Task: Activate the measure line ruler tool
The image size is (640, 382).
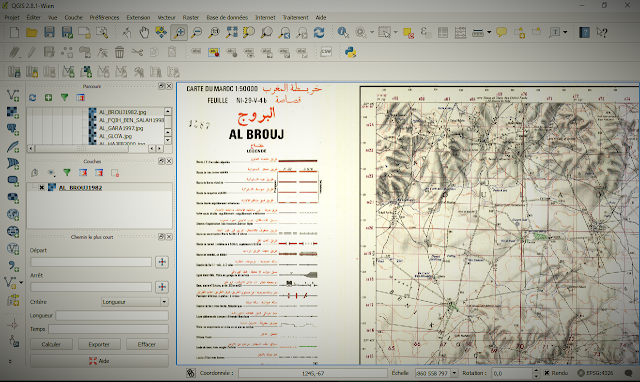Action: (x=478, y=32)
